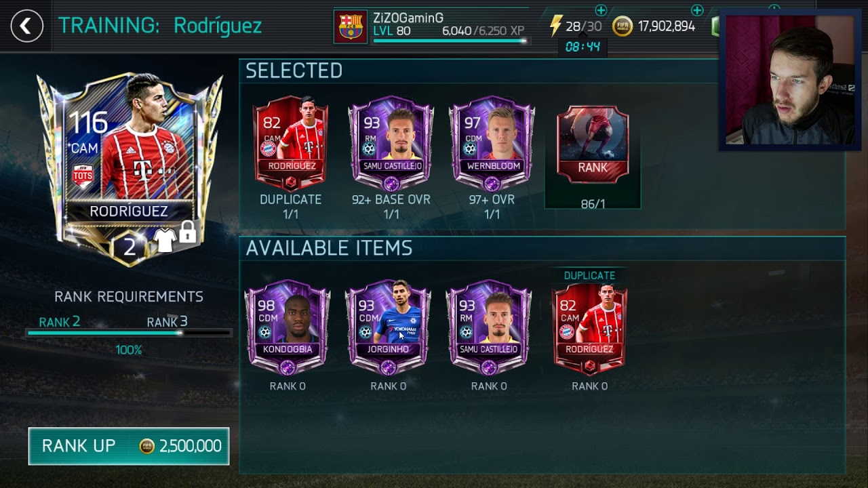This screenshot has height=488, width=868.
Task: Select the available duplicate 82 Rodríguez card
Action: (589, 328)
